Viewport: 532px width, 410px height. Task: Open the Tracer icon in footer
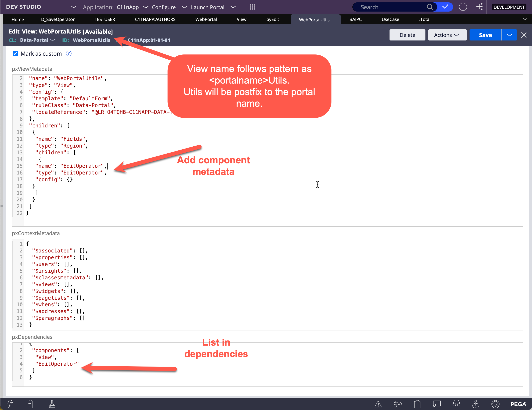[398, 404]
